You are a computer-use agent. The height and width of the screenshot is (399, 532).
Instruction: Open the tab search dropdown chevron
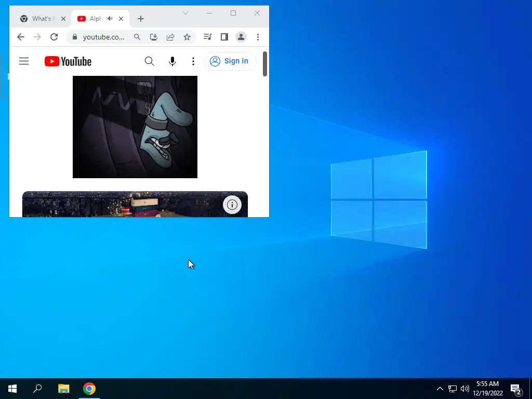(x=185, y=13)
